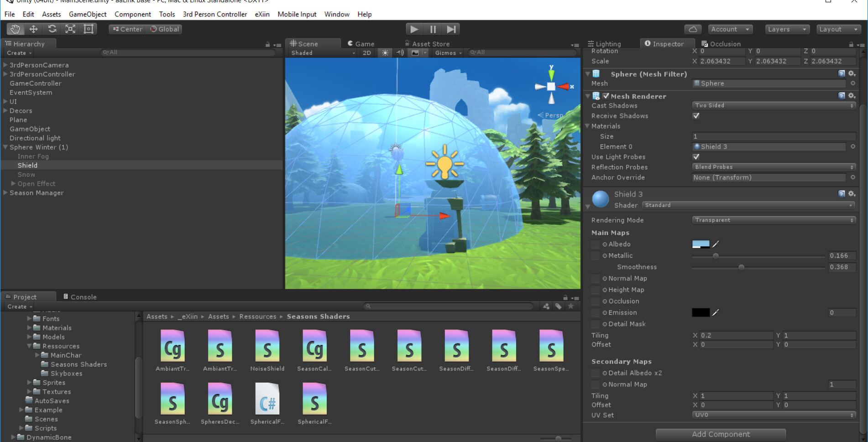Screen dimensions: 868x442
Task: Open the Cast Shadows dropdown
Action: tap(773, 105)
